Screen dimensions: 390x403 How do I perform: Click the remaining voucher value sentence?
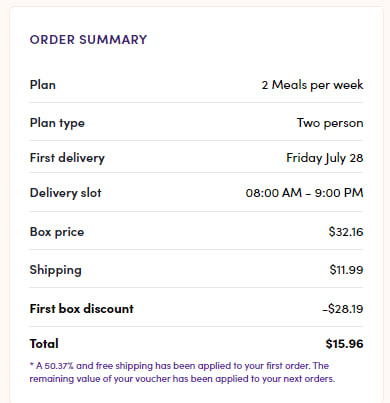click(x=182, y=379)
